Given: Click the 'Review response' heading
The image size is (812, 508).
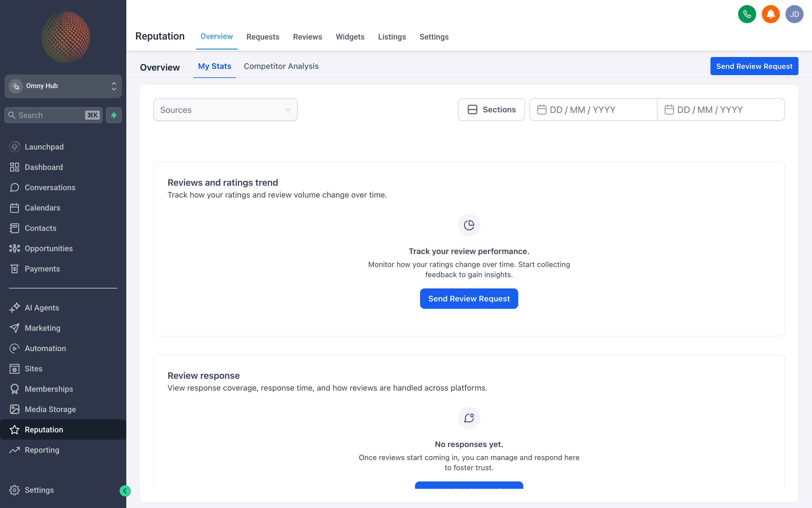Looking at the screenshot, I should 203,376.
